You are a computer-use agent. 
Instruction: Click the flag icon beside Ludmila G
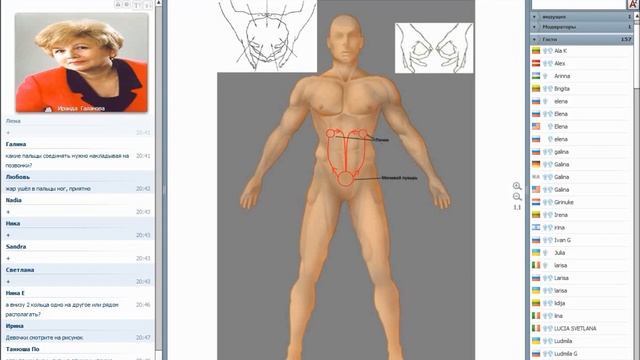click(536, 353)
